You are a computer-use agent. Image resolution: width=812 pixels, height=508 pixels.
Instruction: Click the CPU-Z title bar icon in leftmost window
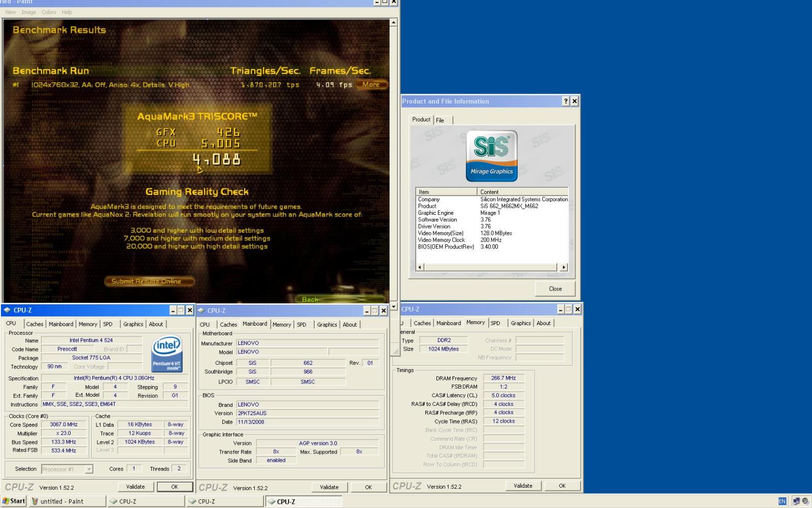pyautogui.click(x=7, y=310)
